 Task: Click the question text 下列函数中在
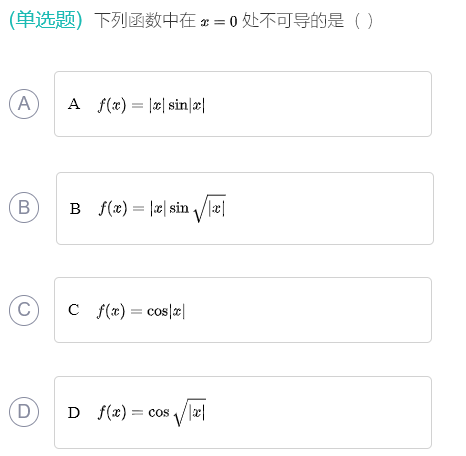pos(145,20)
